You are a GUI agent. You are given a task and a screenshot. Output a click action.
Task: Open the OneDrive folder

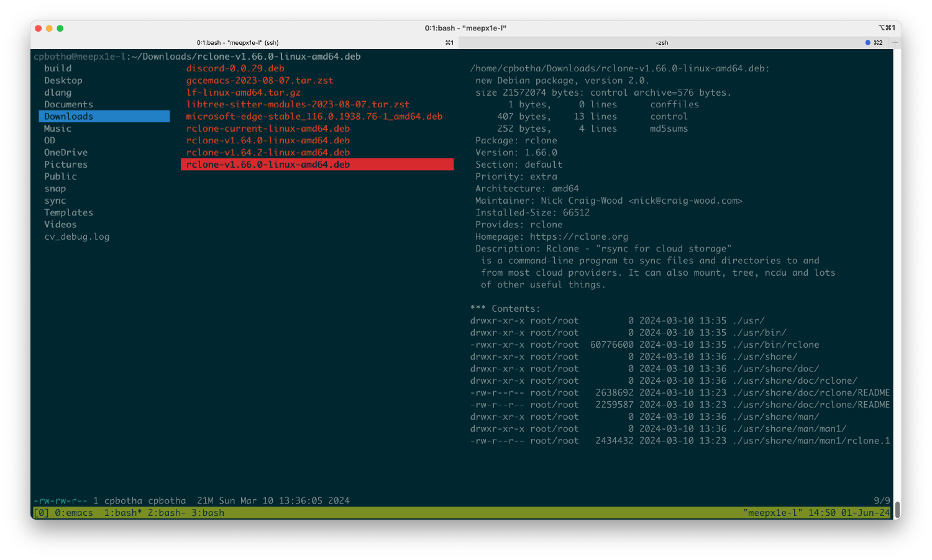pos(66,152)
